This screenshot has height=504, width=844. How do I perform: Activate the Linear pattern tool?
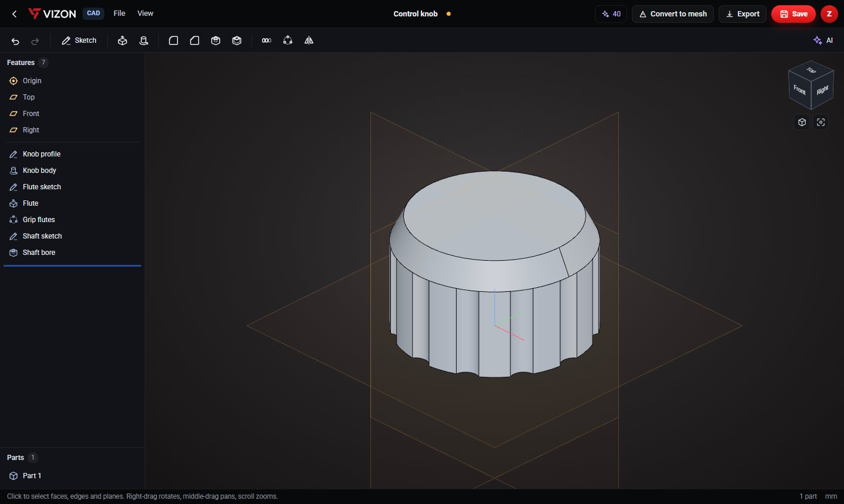tap(267, 40)
